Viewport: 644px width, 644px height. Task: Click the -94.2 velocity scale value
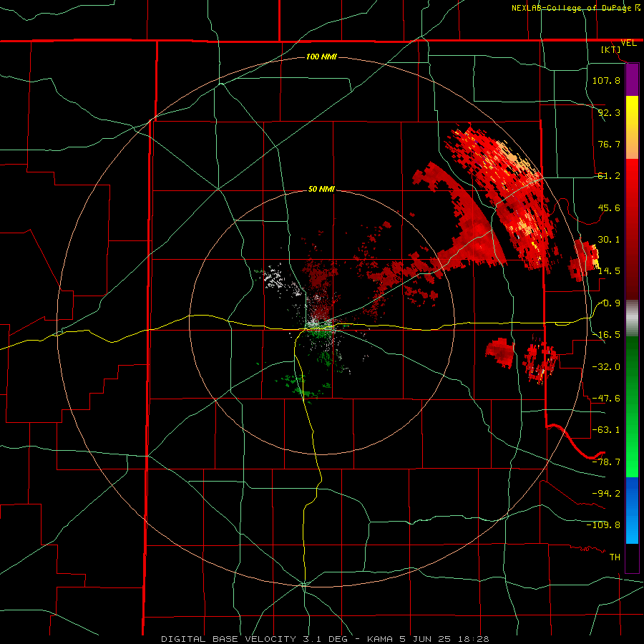pyautogui.click(x=606, y=493)
